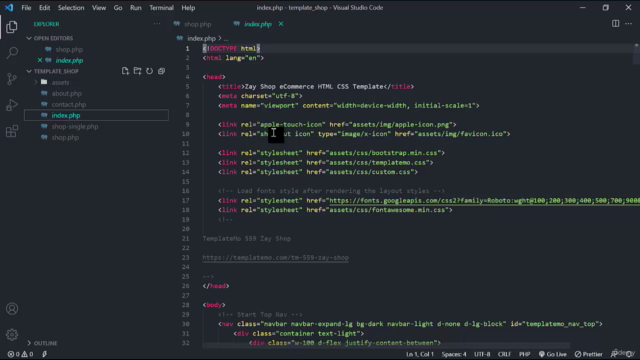Switch to the shop.php editor tab
Screen dimensions: 640x360
[x=198, y=24]
